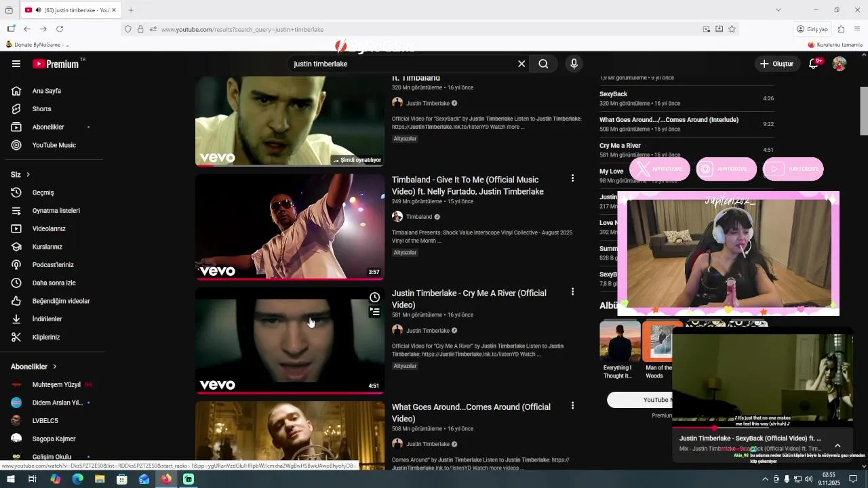Open İndirilenler in the sidebar
Viewport: 868px width, 488px height.
click(52, 319)
